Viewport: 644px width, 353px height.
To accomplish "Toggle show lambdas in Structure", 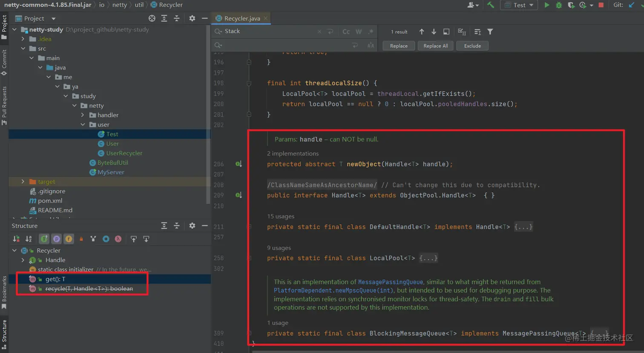I will coord(118,239).
